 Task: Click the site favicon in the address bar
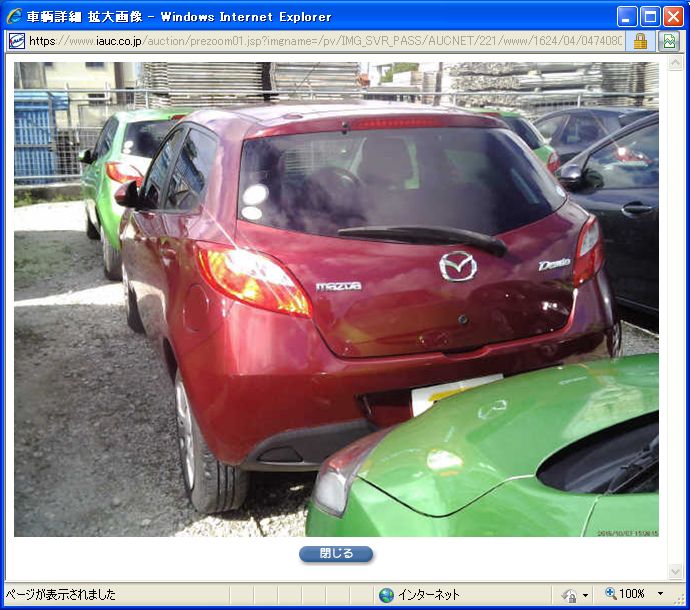tap(16, 41)
